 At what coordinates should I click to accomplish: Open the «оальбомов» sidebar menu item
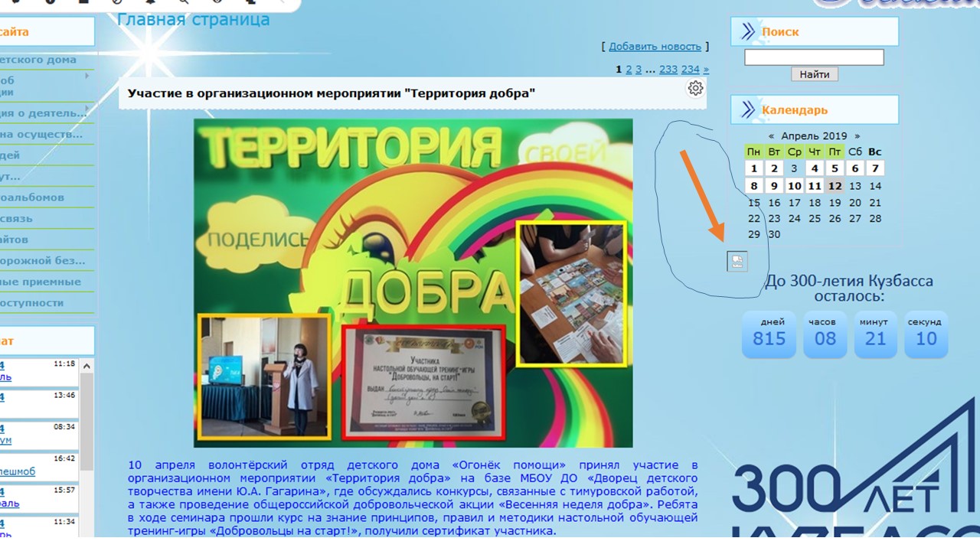[x=32, y=197]
